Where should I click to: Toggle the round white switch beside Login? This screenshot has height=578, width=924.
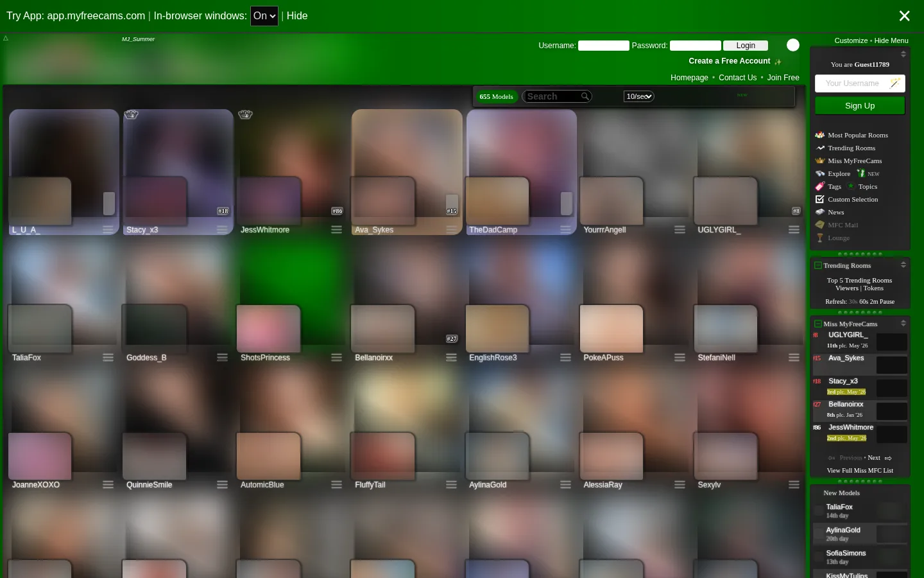pos(793,45)
